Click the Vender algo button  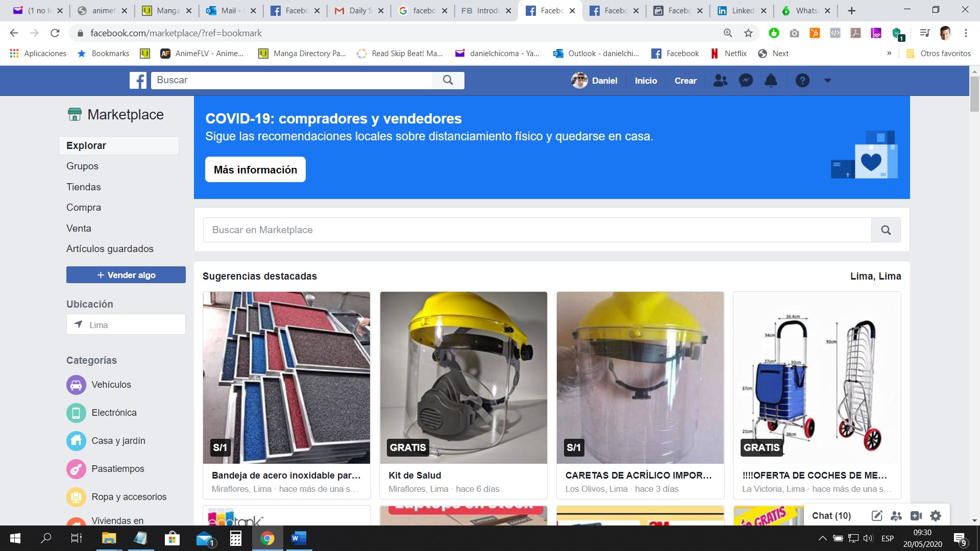click(x=126, y=275)
